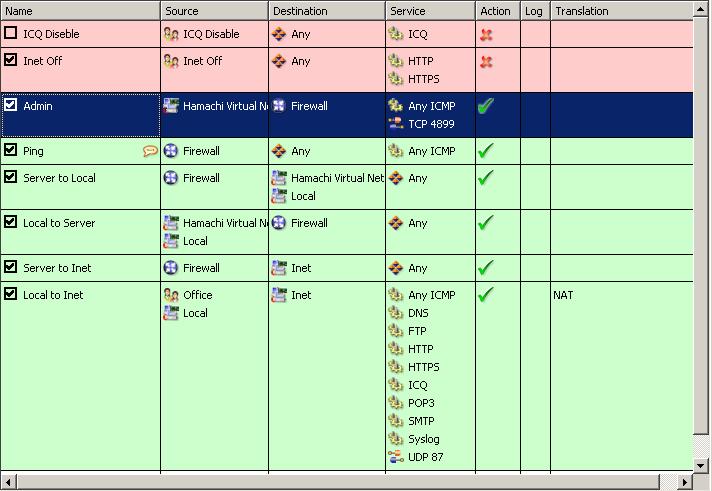Disable the Server to Local rule checkbox
Screen dimensions: 712x491
coord(11,177)
